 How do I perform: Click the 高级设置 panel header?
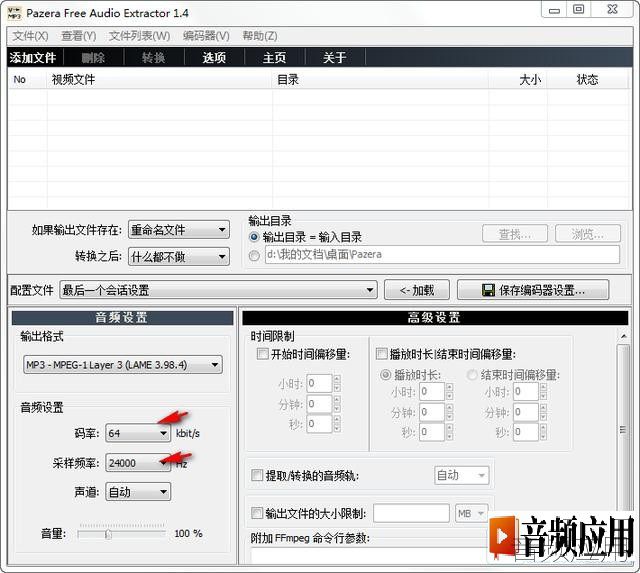tap(435, 318)
